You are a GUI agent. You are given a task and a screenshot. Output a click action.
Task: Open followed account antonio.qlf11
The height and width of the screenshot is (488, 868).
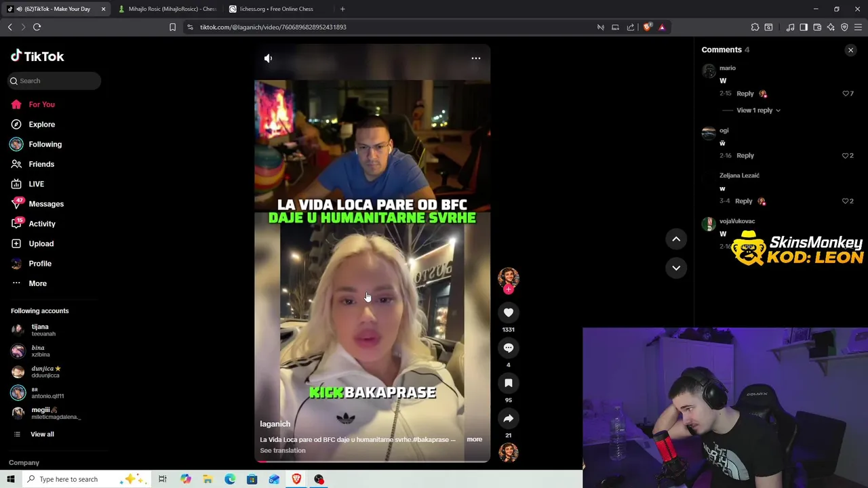coord(47,392)
